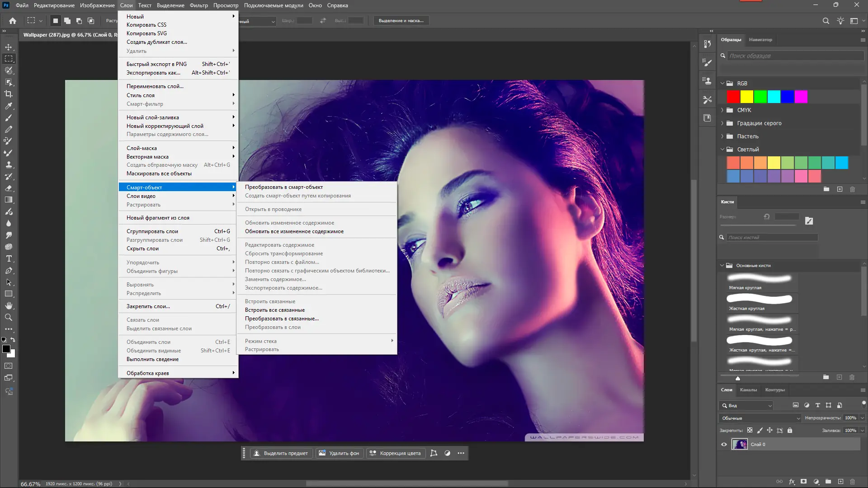The height and width of the screenshot is (488, 868).
Task: Select the Horizontal Type tool
Action: click(x=9, y=259)
